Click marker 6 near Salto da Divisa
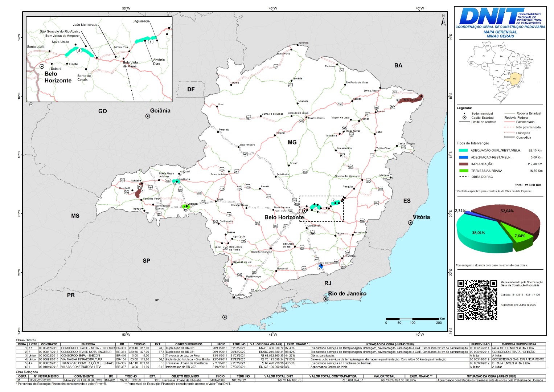 tap(398, 100)
